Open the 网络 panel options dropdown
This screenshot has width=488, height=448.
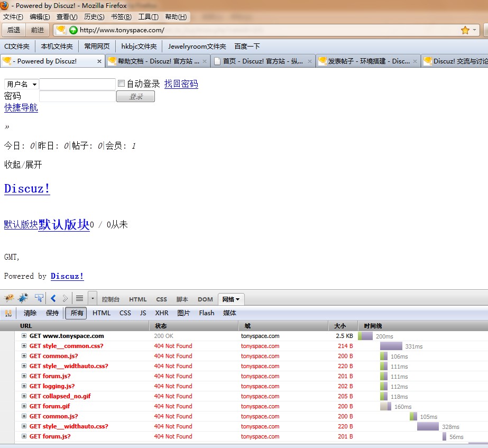(x=231, y=299)
